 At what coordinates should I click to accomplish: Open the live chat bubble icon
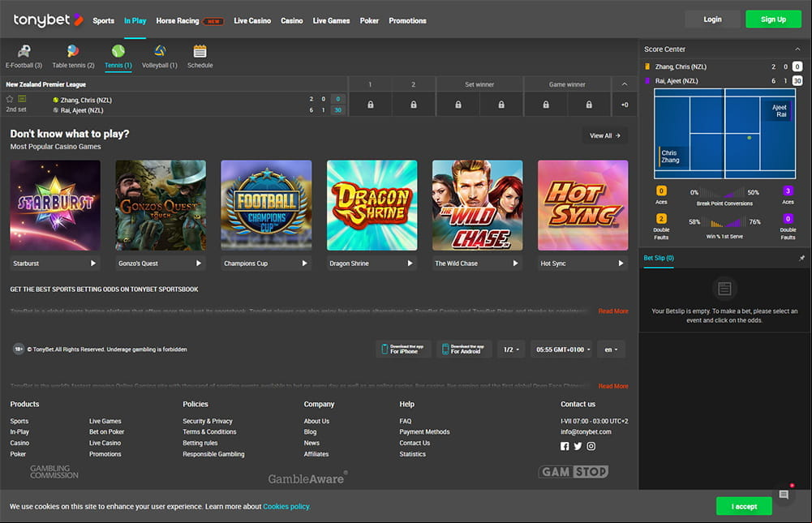point(784,495)
